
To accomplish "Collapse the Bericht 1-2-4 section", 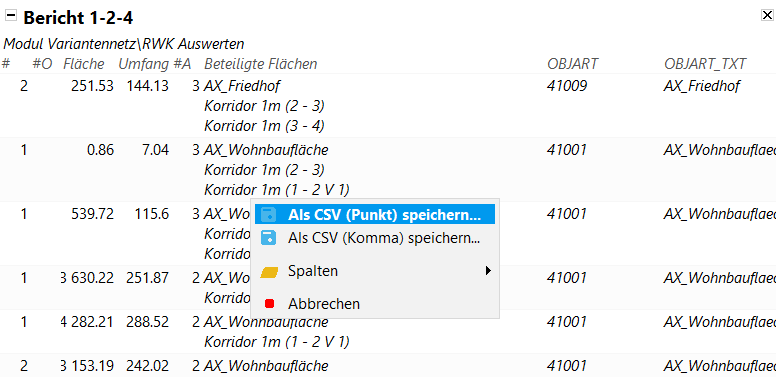I will coord(10,15).
